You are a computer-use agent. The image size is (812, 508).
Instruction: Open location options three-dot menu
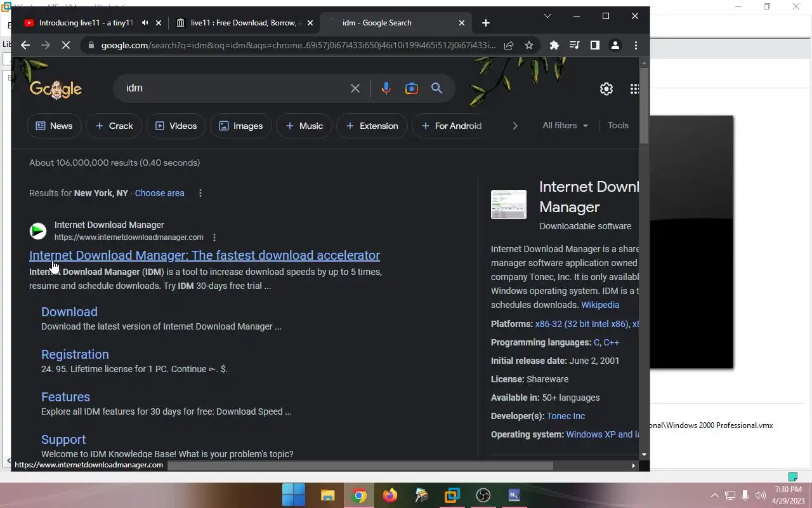pos(200,193)
